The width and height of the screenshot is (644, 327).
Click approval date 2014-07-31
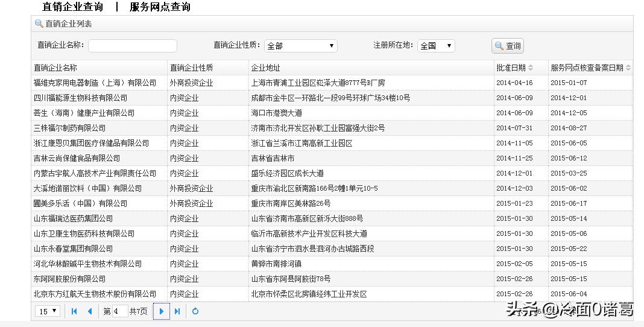tap(514, 128)
